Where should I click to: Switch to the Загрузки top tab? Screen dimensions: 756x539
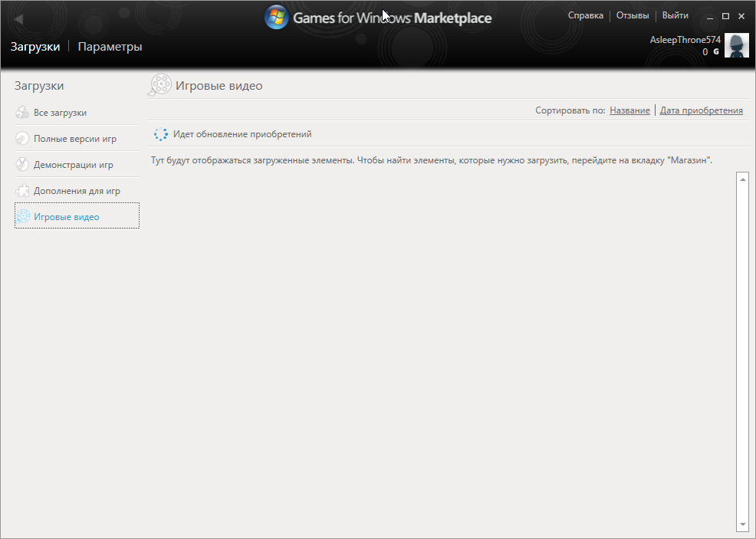point(35,47)
